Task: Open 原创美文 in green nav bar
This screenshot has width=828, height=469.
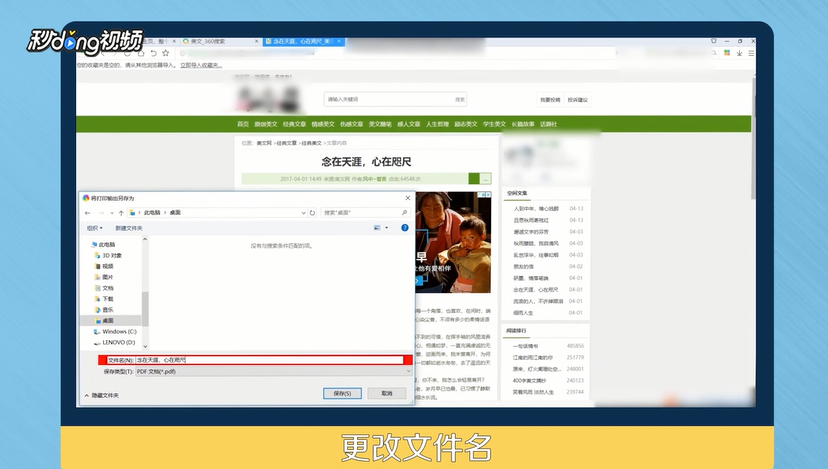Action: pos(266,124)
